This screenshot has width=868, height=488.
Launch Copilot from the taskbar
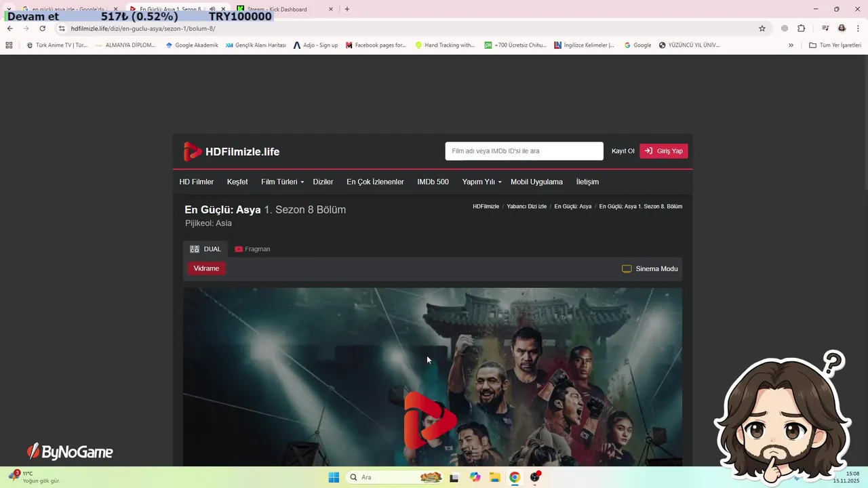[475, 477]
